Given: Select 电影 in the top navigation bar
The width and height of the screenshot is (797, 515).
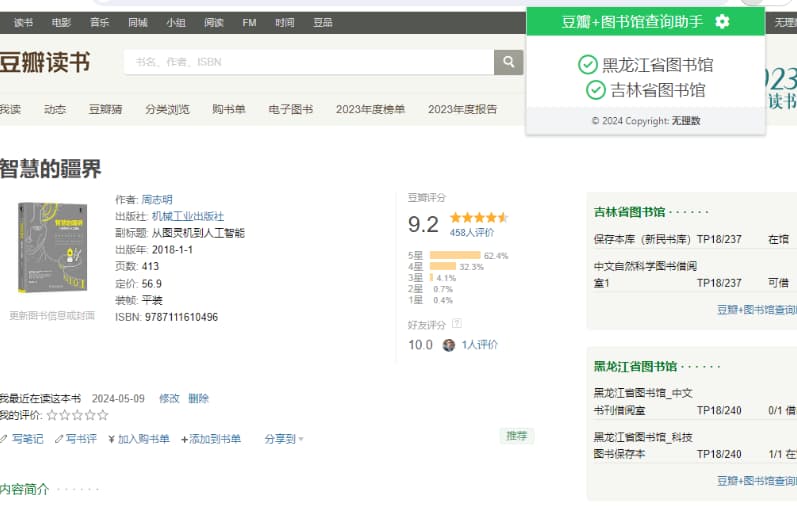Looking at the screenshot, I should pos(61,22).
